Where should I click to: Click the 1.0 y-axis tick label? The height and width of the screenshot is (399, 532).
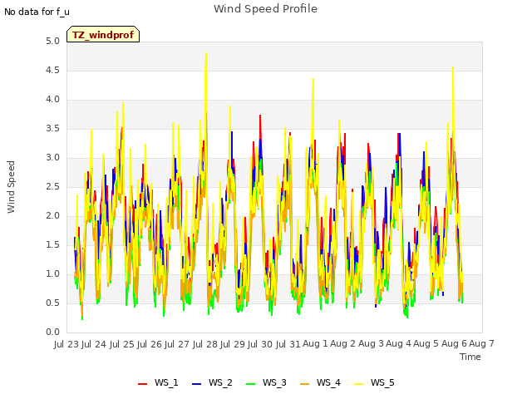pos(52,274)
